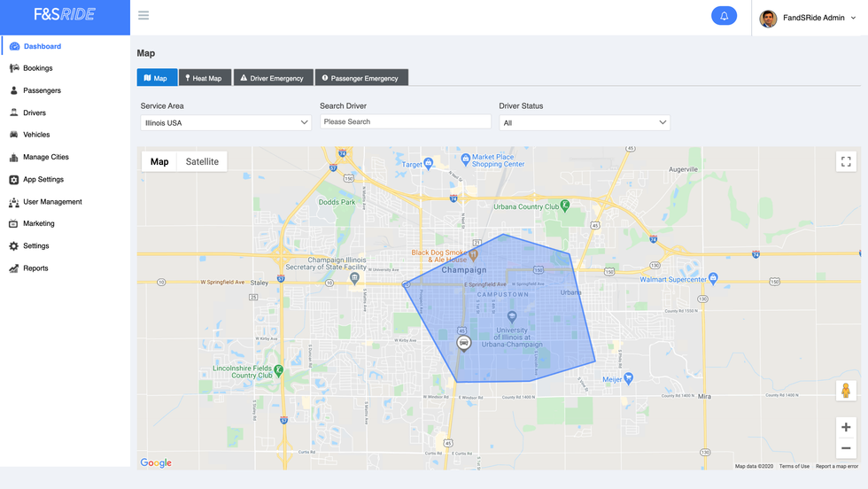Click the driver car marker on map
The image size is (868, 489).
tap(463, 343)
